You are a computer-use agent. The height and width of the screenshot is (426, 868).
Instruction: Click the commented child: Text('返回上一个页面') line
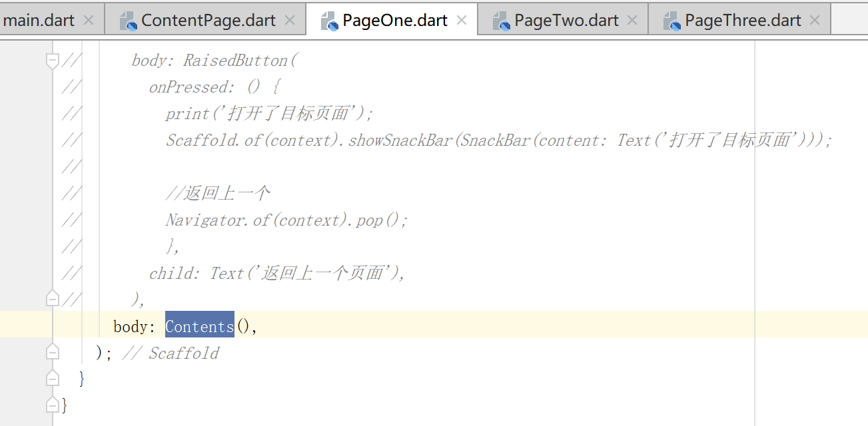click(278, 274)
